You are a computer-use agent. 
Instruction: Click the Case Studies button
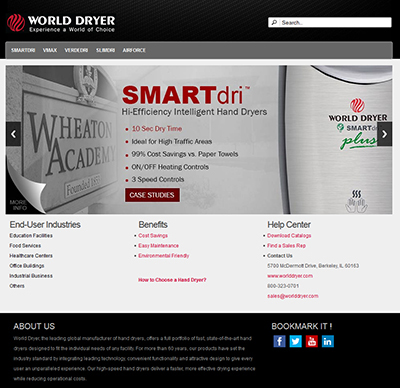click(x=152, y=195)
